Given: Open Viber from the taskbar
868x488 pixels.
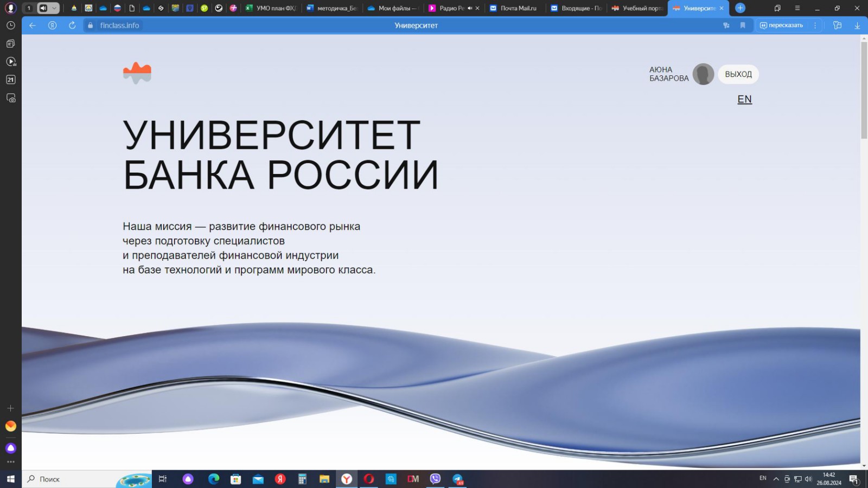Looking at the screenshot, I should (435, 479).
